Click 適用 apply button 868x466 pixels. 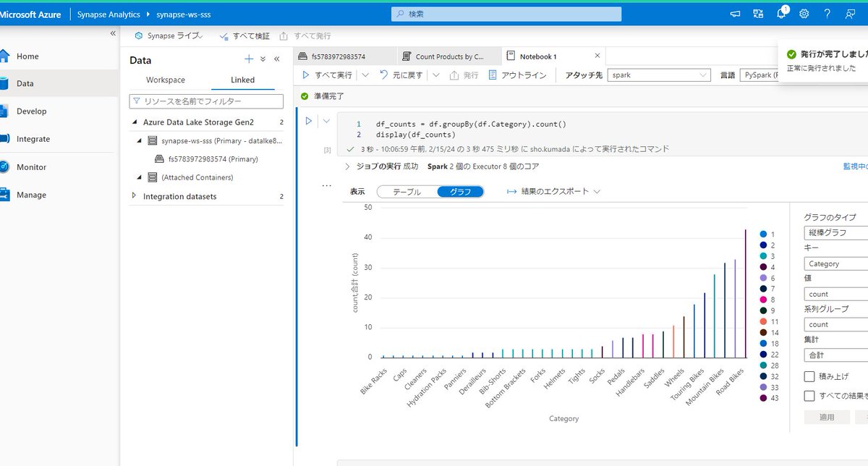(826, 418)
